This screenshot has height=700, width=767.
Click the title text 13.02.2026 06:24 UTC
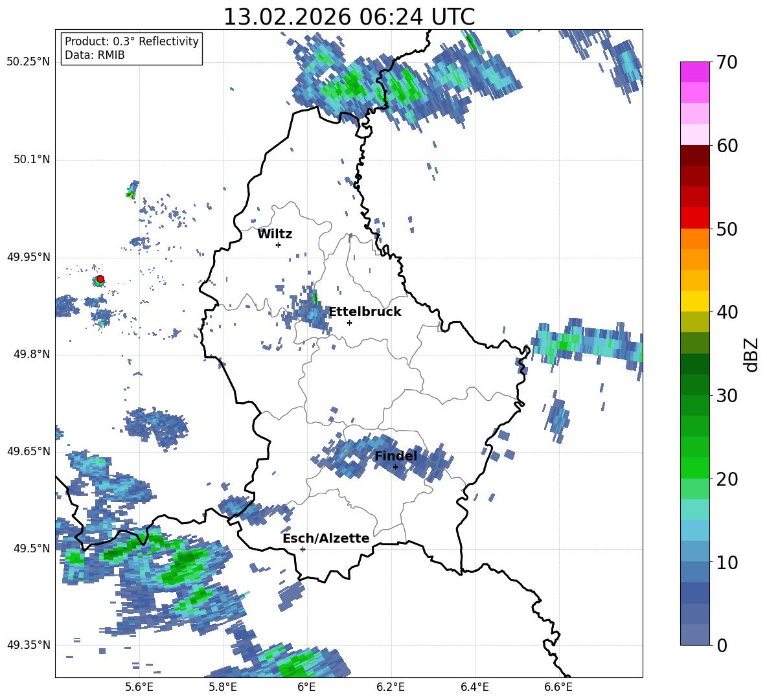(x=349, y=17)
